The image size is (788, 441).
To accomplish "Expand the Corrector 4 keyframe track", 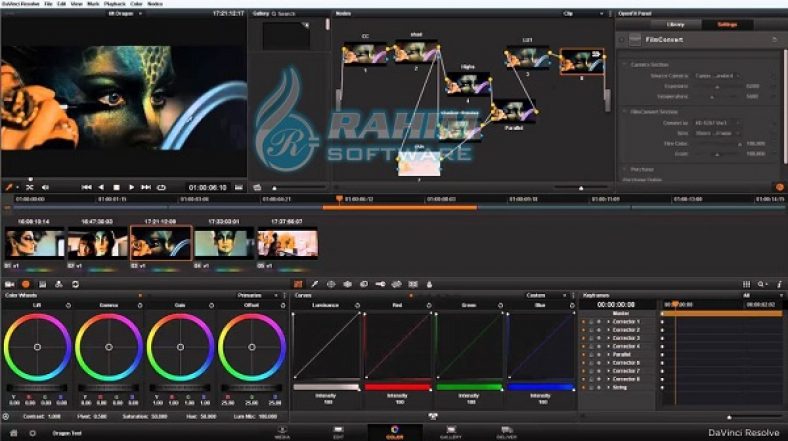I will (608, 347).
